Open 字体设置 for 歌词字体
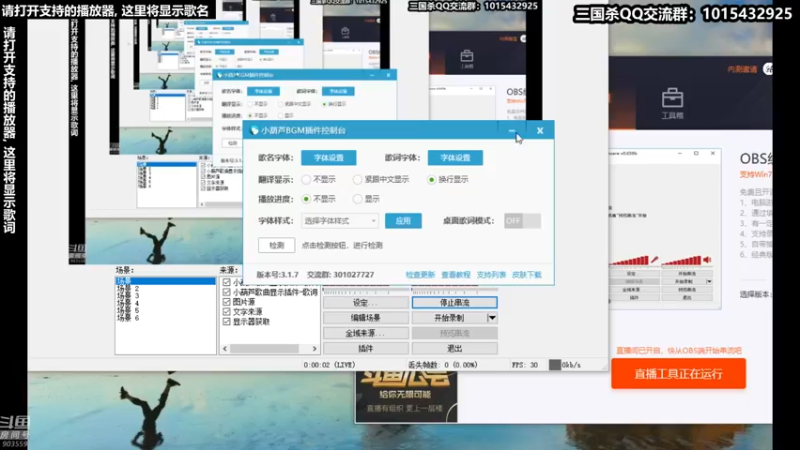 click(455, 158)
